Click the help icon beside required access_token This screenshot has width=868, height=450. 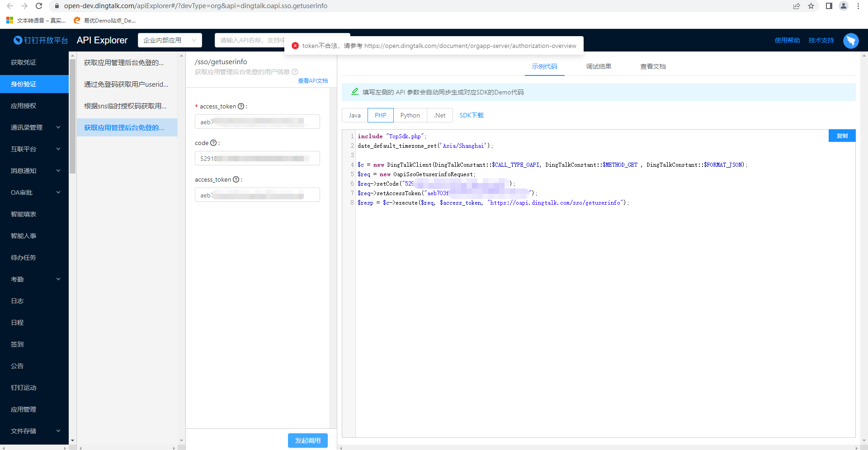coord(241,106)
